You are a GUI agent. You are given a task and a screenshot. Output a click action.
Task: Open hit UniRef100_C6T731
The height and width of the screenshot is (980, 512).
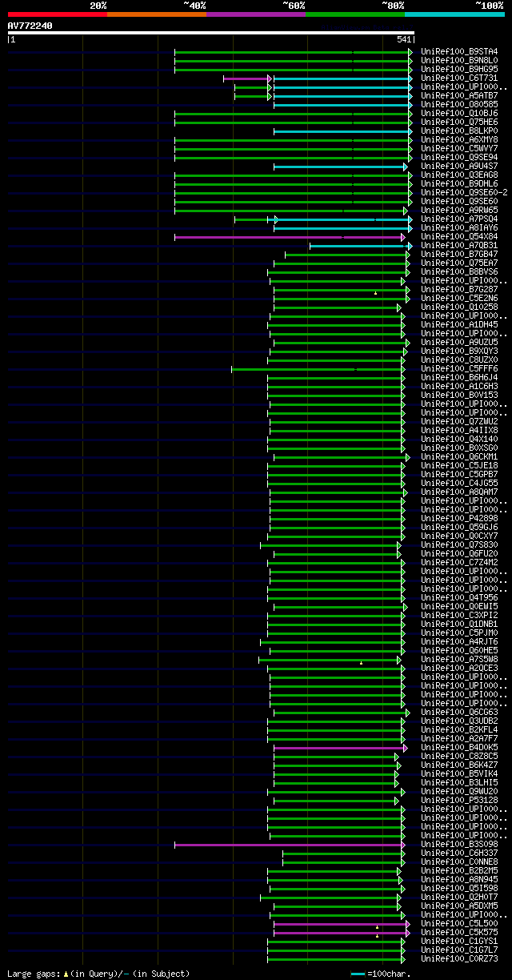pyautogui.click(x=459, y=78)
